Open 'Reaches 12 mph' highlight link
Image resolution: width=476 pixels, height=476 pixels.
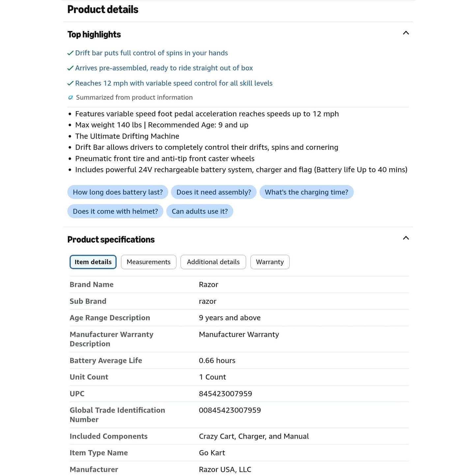click(174, 83)
